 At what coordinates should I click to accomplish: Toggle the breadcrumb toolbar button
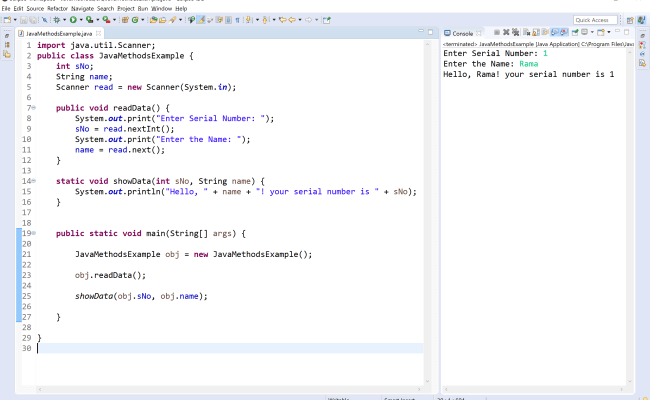tap(191, 20)
